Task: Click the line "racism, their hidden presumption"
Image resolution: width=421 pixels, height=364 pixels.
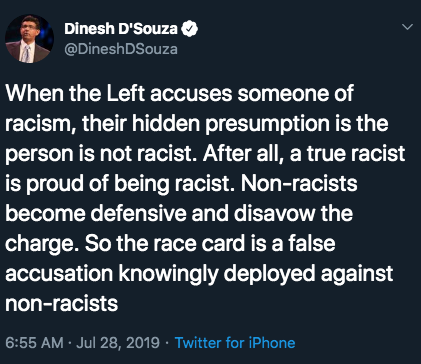Action: pos(197,124)
